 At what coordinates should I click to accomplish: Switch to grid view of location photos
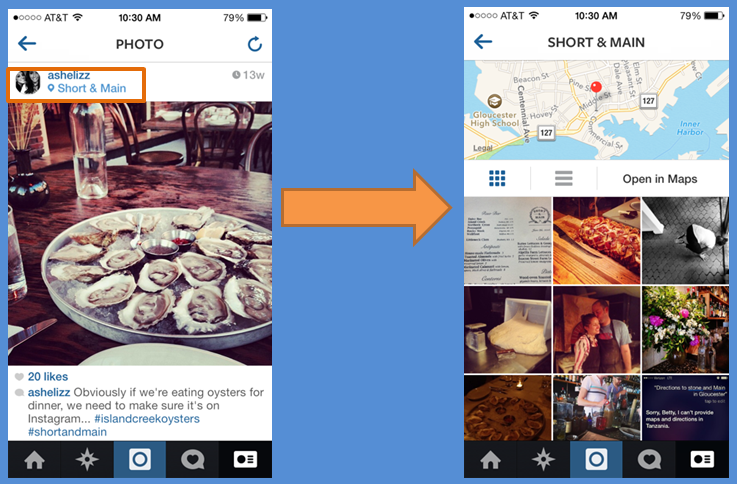(497, 179)
